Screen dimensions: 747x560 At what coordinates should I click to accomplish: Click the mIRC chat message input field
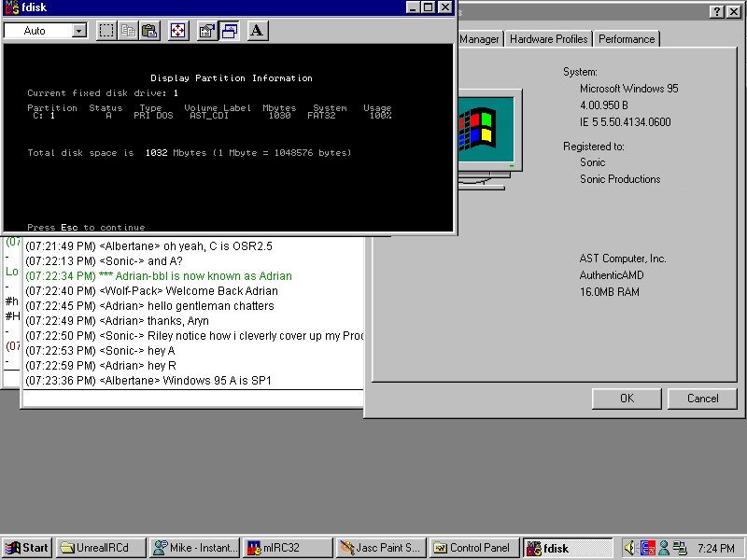click(x=192, y=399)
